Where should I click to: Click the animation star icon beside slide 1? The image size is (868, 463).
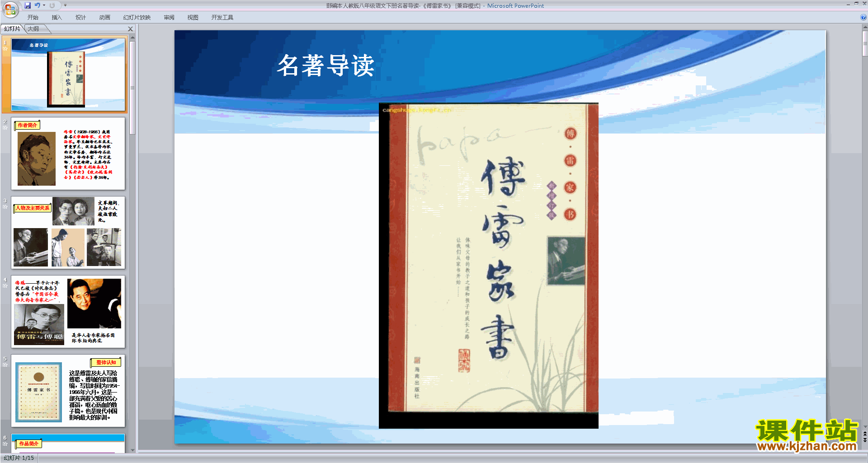5,49
